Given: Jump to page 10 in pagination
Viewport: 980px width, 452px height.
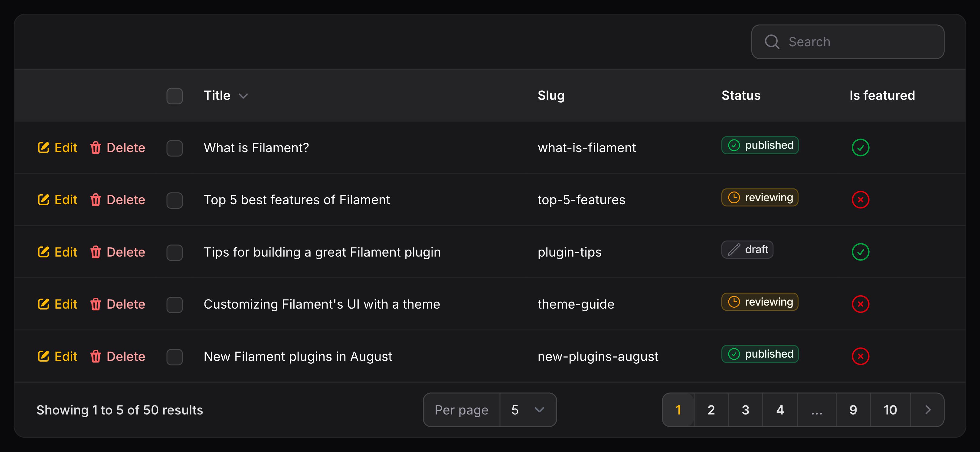Looking at the screenshot, I should (x=890, y=410).
